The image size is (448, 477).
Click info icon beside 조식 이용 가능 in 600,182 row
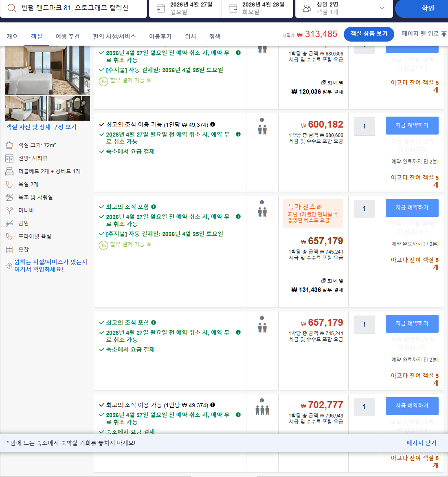point(213,124)
